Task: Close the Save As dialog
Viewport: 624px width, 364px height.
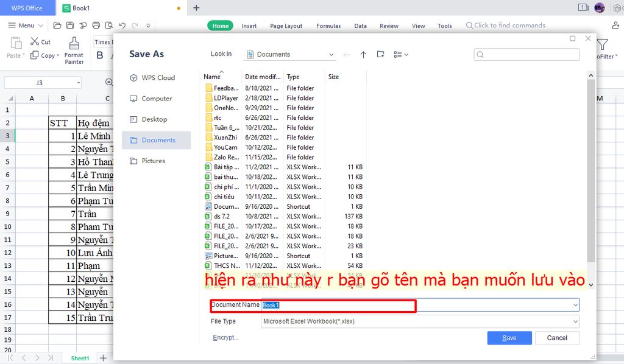Action: (588, 38)
